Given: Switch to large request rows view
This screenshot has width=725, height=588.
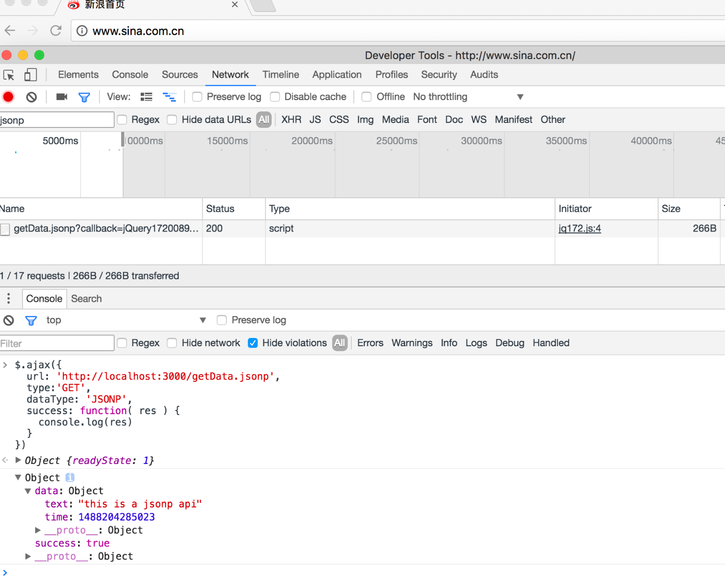Looking at the screenshot, I should pos(147,97).
